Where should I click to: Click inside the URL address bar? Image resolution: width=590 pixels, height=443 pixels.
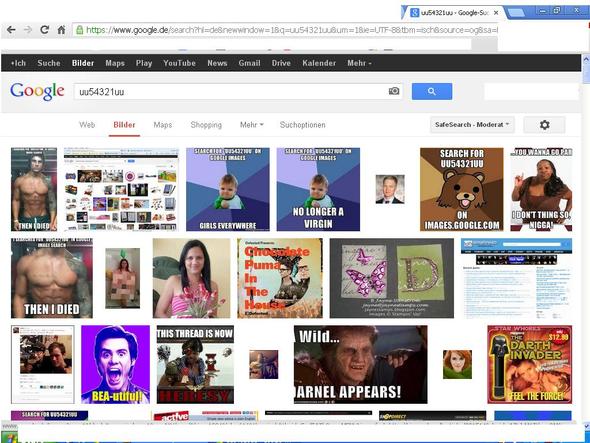pyautogui.click(x=284, y=30)
